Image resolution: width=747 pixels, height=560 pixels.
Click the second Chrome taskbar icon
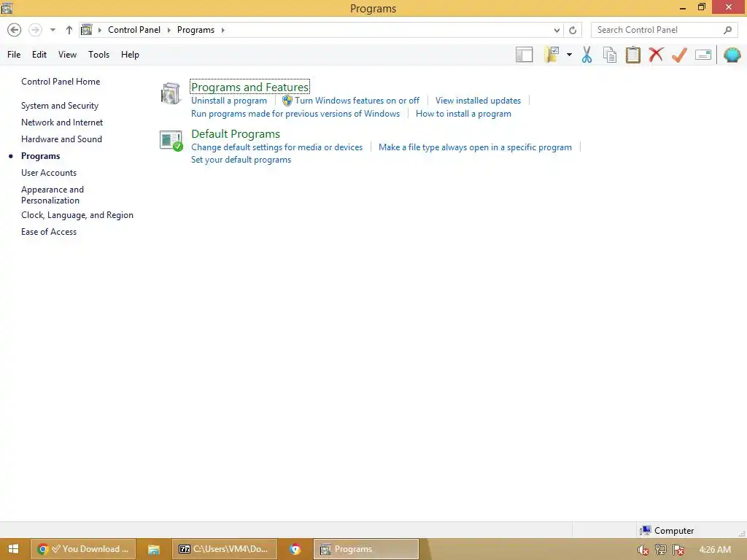(295, 549)
